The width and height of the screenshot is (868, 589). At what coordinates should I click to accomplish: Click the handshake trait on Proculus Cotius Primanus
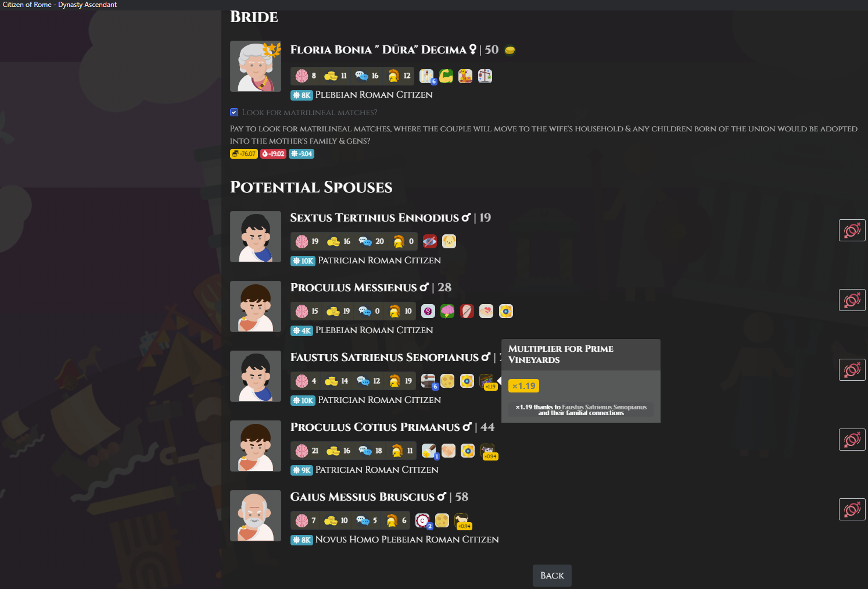click(x=449, y=451)
